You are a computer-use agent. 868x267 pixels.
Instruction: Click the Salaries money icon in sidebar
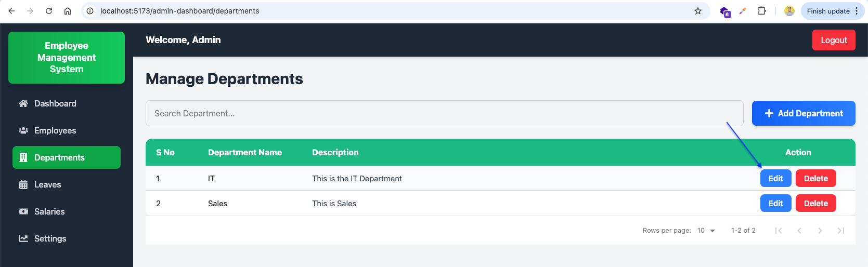pyautogui.click(x=23, y=211)
